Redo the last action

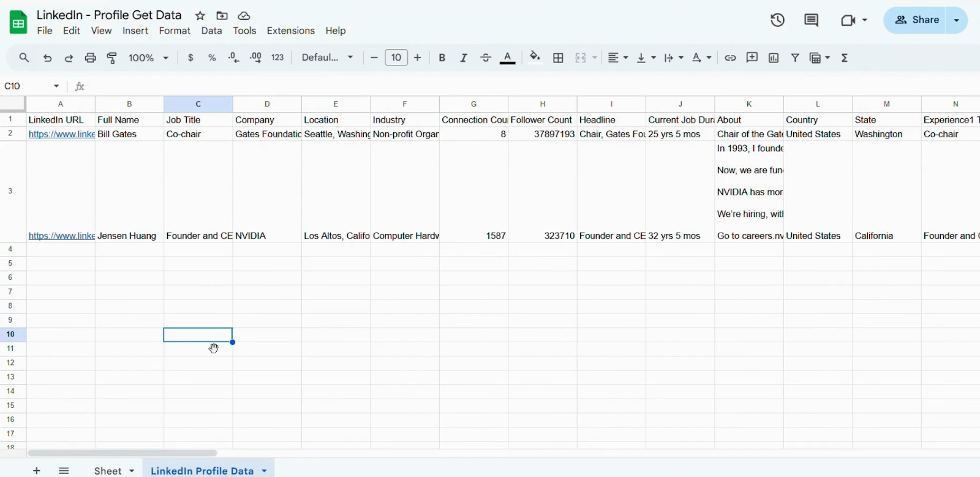(69, 58)
